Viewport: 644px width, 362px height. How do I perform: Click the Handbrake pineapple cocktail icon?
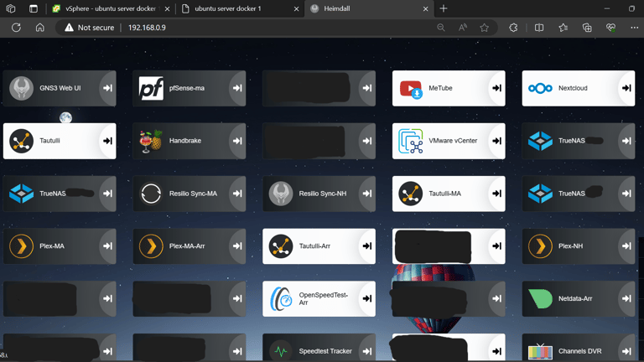(x=151, y=141)
